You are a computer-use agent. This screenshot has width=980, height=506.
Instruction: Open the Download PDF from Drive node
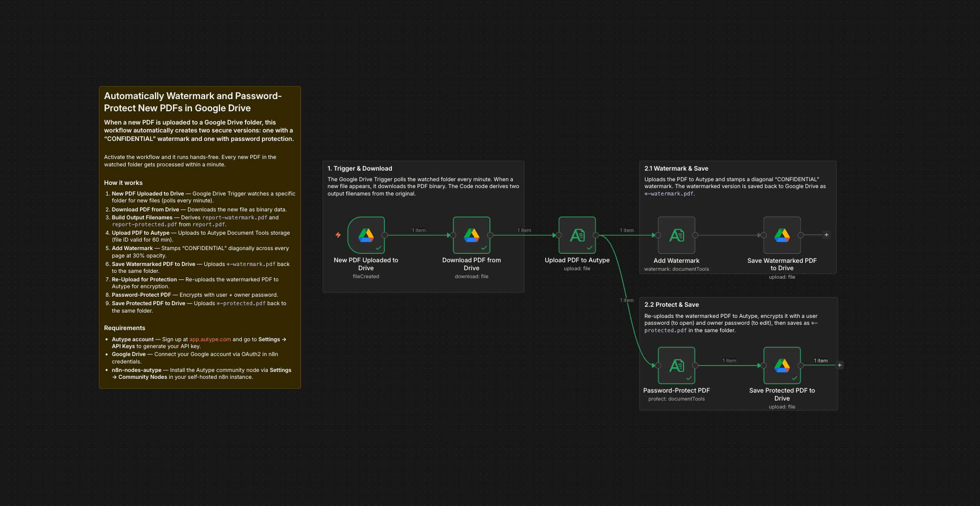(471, 235)
